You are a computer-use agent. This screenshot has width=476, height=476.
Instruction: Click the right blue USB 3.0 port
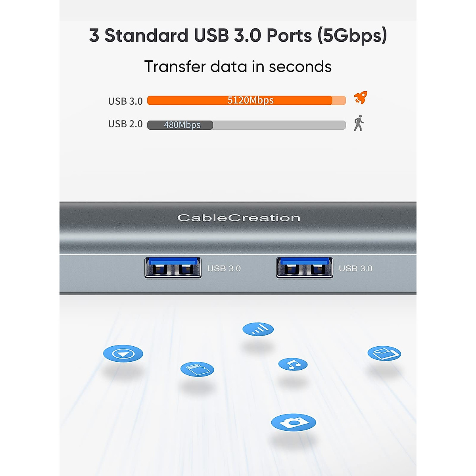305,268
